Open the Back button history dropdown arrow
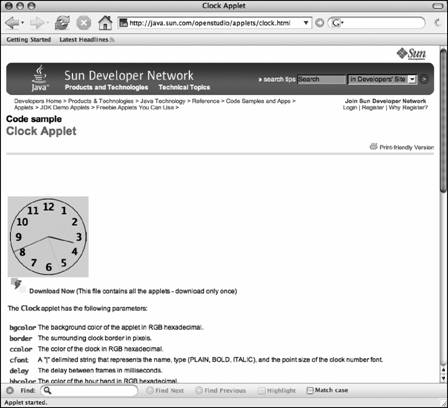The image size is (448, 408). coord(23,23)
